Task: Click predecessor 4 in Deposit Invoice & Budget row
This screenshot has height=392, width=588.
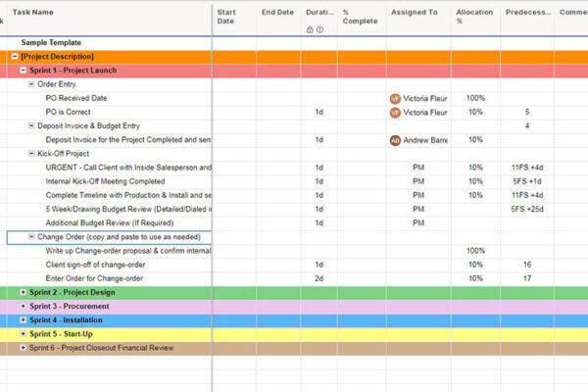Action: (527, 125)
